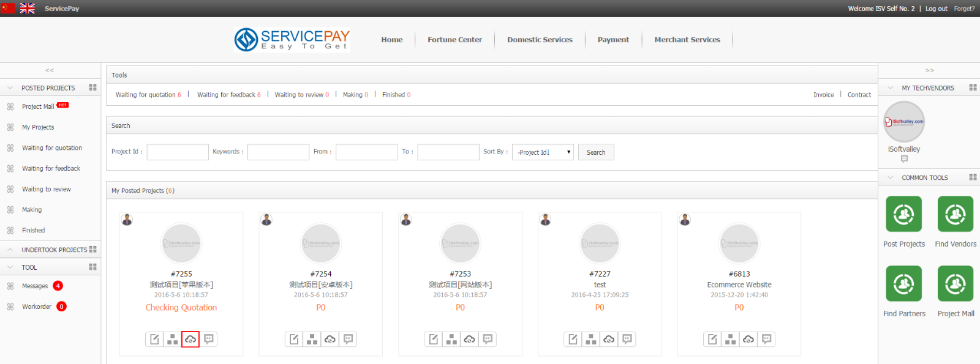The height and width of the screenshot is (364, 980).
Task: Click the blocks icon on project #7255
Action: point(173,339)
